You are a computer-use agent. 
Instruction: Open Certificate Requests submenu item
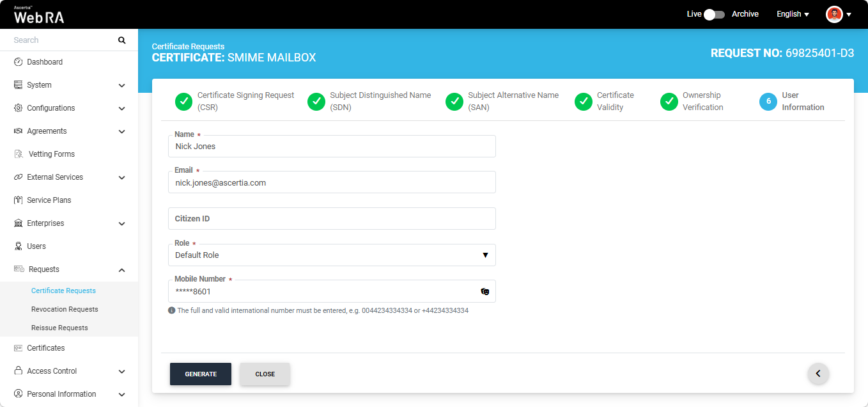tap(63, 291)
